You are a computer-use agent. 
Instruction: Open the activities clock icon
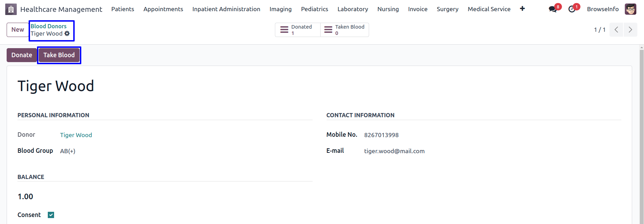point(572,9)
